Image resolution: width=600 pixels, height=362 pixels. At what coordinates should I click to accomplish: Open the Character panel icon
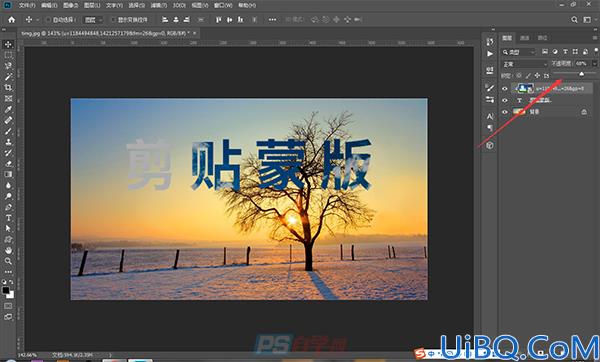coord(490,116)
